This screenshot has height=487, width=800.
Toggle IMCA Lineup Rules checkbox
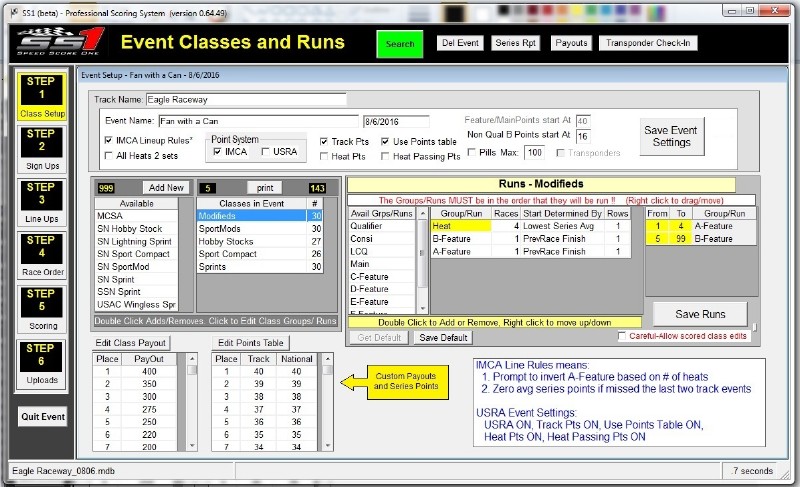pyautogui.click(x=109, y=141)
